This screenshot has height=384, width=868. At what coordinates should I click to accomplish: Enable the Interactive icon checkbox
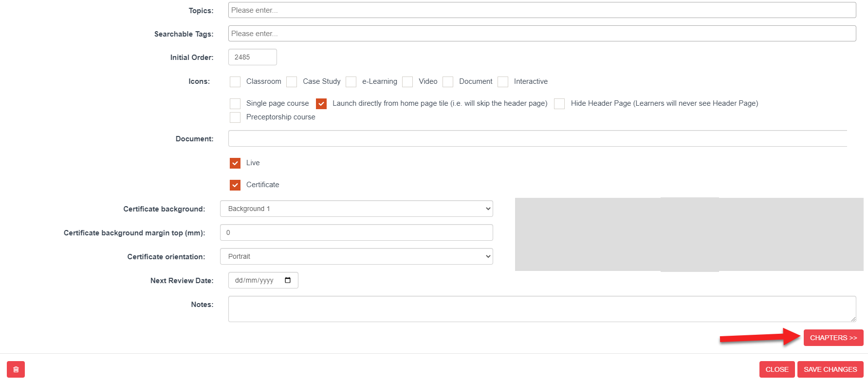(x=503, y=82)
